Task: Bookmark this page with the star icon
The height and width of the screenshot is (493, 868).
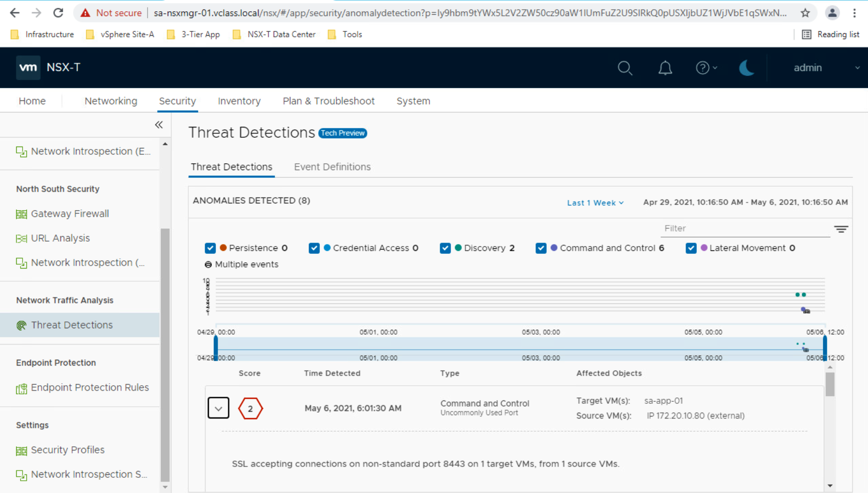Action: [x=805, y=13]
